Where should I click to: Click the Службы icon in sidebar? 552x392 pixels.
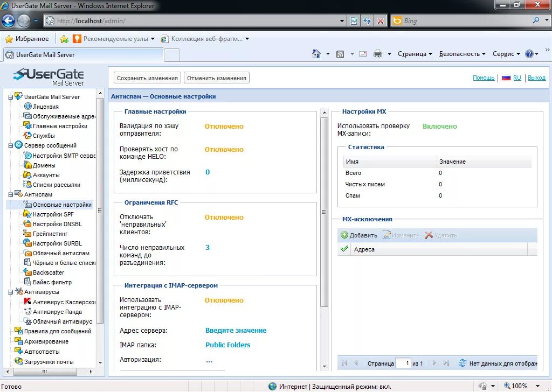click(x=27, y=135)
